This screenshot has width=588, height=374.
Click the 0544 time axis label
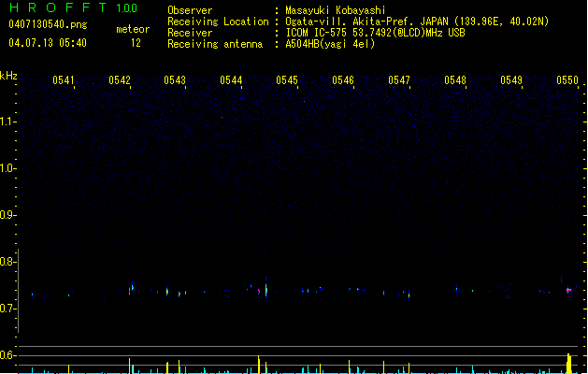pos(231,80)
